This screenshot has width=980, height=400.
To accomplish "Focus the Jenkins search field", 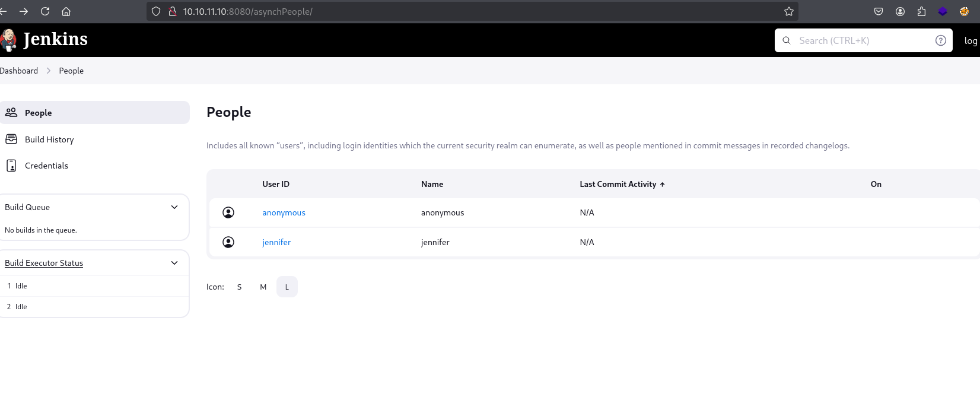I will point(863,40).
